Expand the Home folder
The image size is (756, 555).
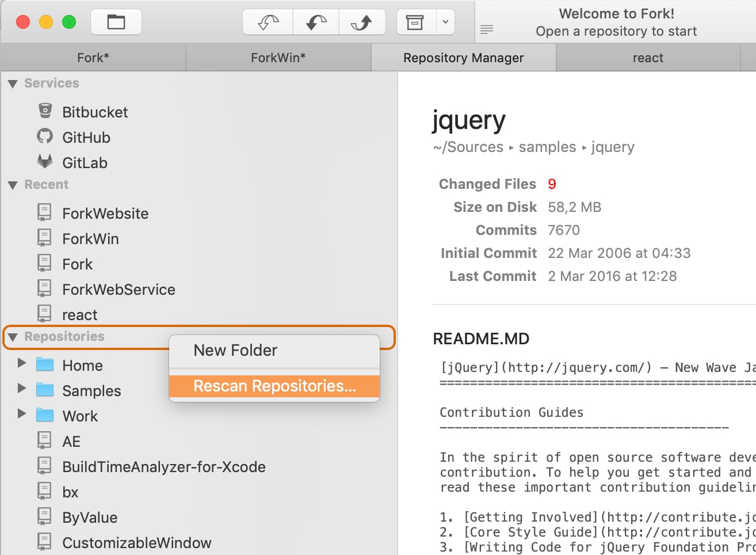click(x=22, y=363)
